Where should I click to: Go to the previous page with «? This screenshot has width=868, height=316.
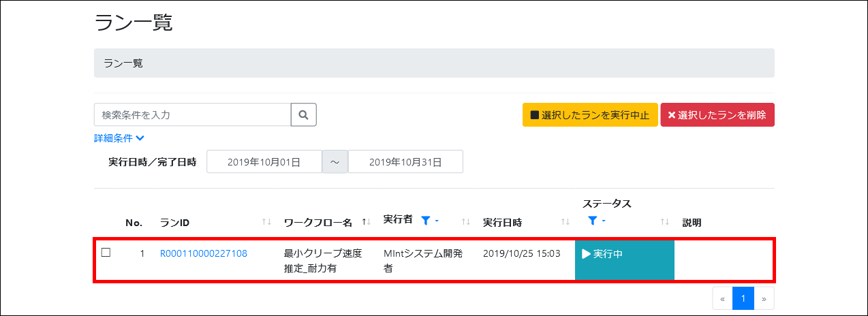(722, 298)
